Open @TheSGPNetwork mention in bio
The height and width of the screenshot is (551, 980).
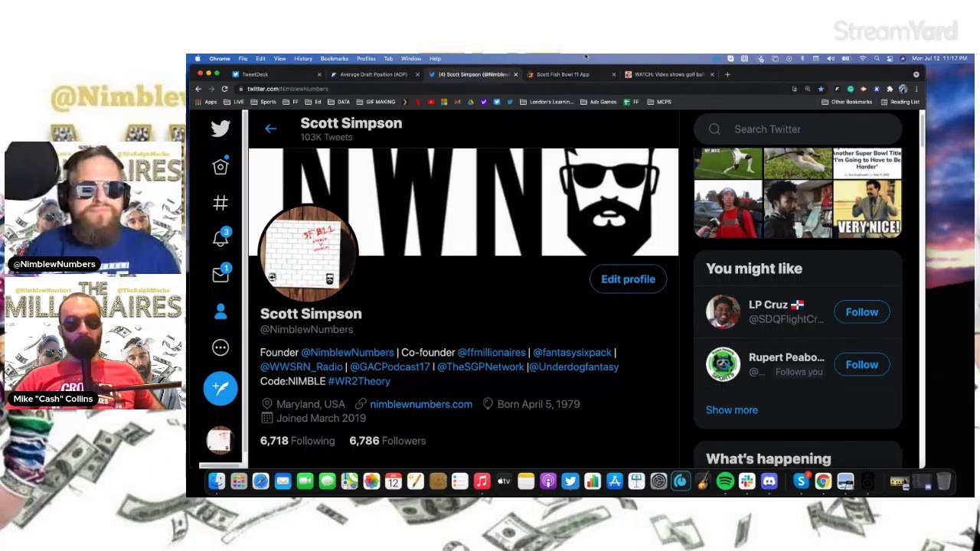(x=481, y=367)
